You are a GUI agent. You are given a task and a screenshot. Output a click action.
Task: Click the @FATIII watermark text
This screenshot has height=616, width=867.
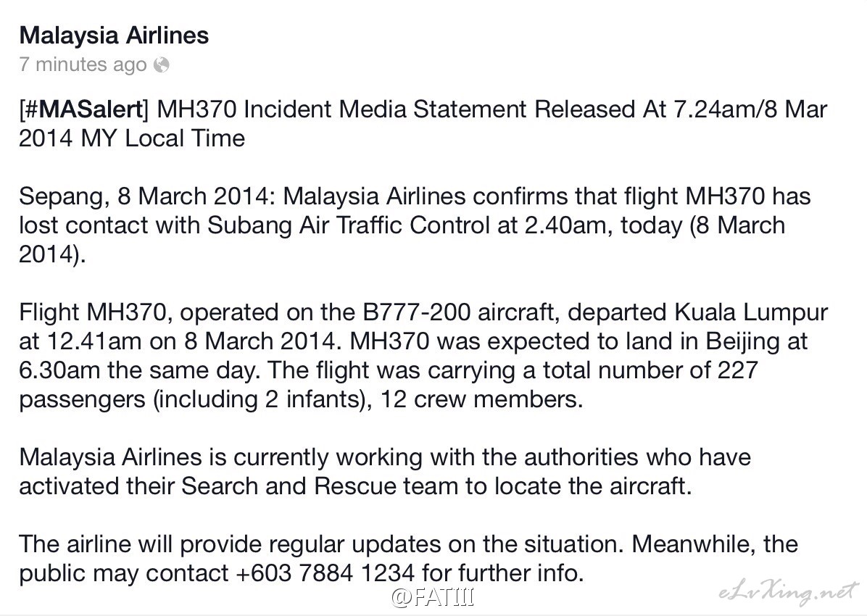coord(433,596)
